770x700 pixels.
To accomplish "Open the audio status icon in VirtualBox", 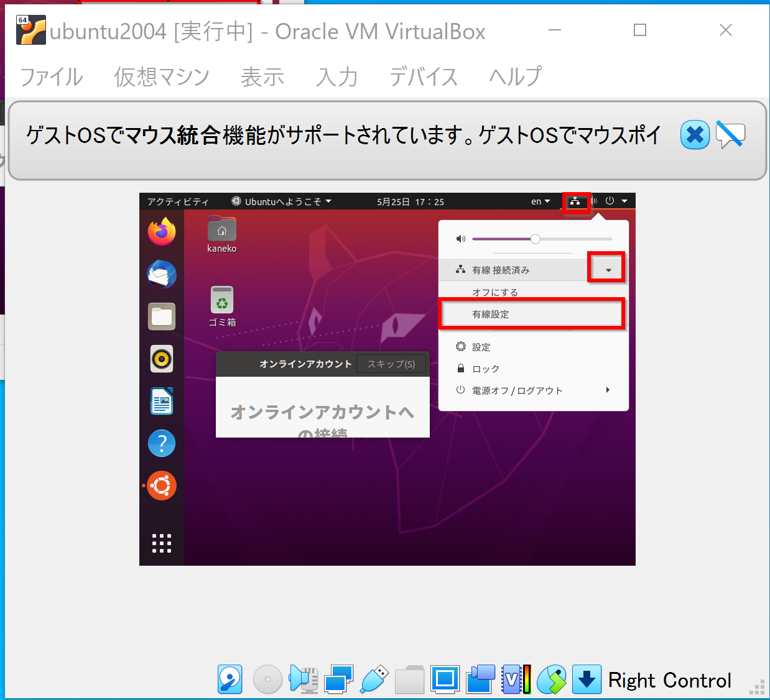I will click(304, 679).
